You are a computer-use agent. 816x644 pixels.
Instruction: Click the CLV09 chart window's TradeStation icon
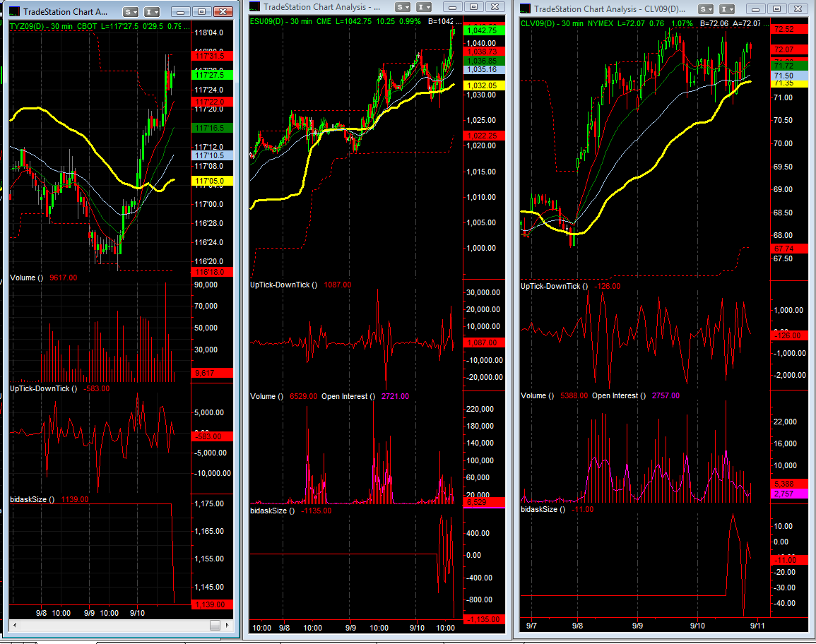point(525,8)
